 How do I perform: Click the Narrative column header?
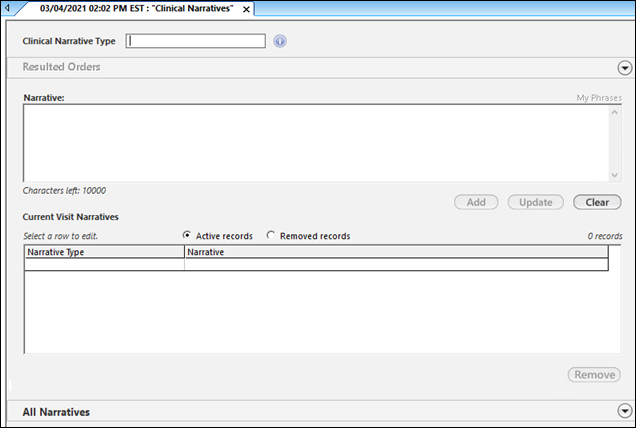pyautogui.click(x=396, y=252)
